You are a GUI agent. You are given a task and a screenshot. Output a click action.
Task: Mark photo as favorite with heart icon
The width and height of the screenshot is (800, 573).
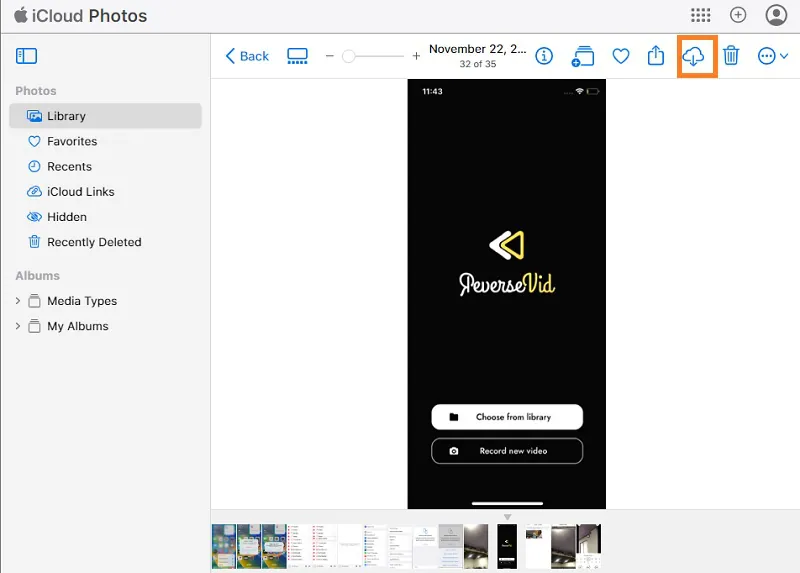click(x=620, y=56)
